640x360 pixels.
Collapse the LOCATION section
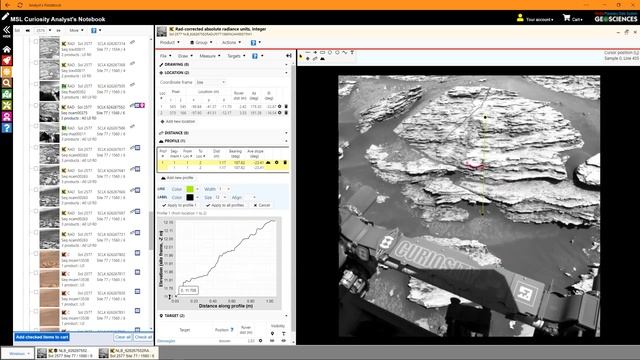[x=286, y=73]
